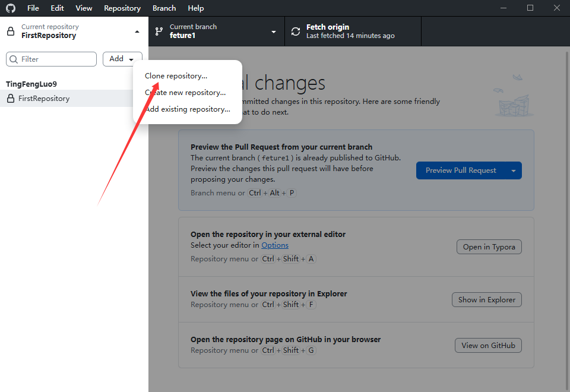Expand Preview Pull Request options arrow

point(513,170)
